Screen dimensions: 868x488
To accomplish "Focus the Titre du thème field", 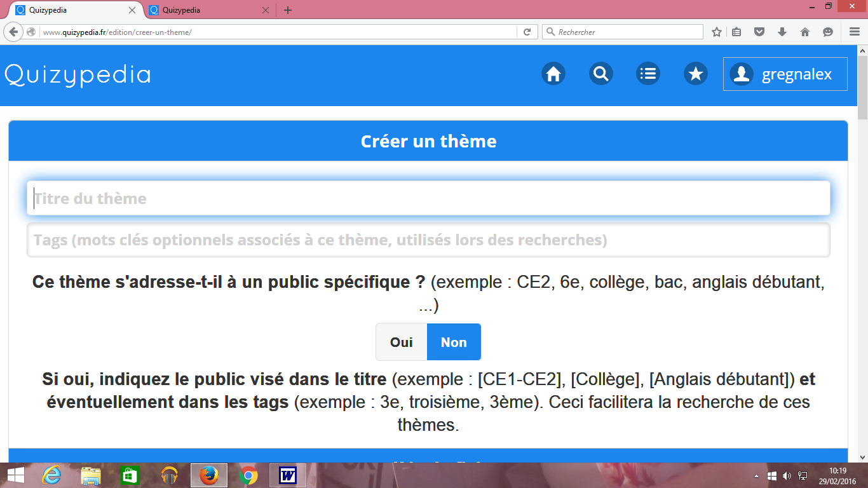I will (428, 198).
